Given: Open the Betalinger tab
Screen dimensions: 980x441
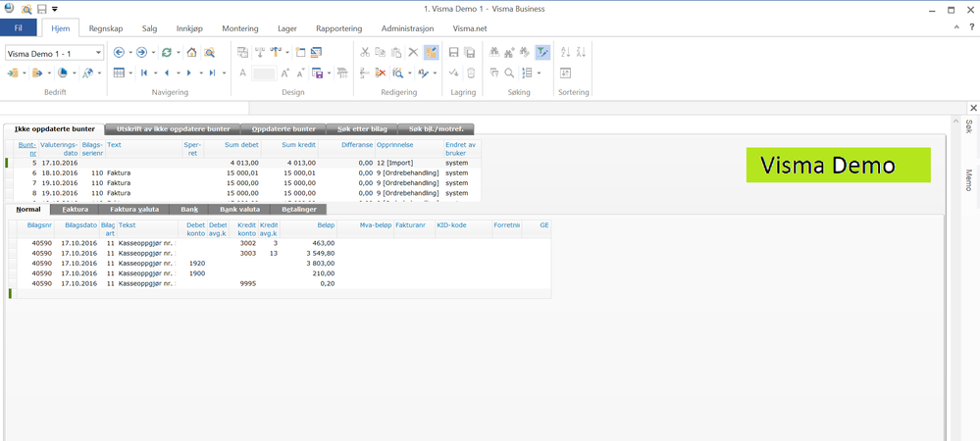Looking at the screenshot, I should [299, 210].
